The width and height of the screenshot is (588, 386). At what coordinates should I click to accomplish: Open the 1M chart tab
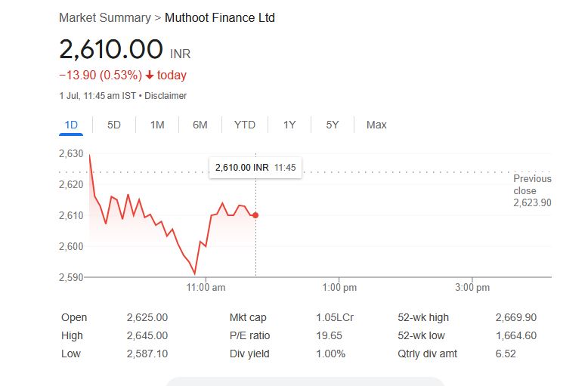pyautogui.click(x=157, y=125)
